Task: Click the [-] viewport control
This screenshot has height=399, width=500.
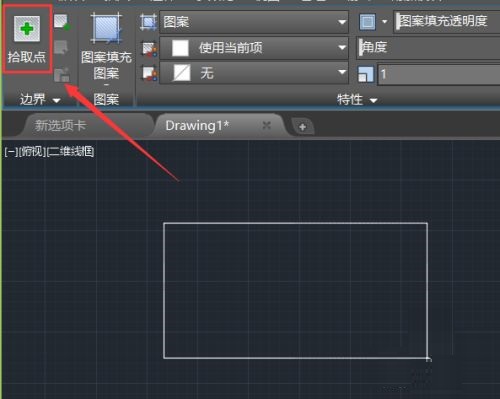Action: 11,152
